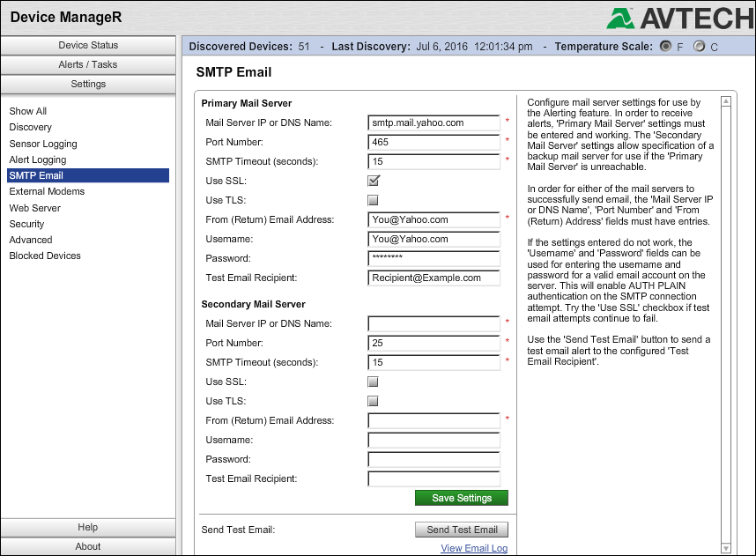Expand the Alerts / Tasks section
This screenshot has width=756, height=556.
88,64
